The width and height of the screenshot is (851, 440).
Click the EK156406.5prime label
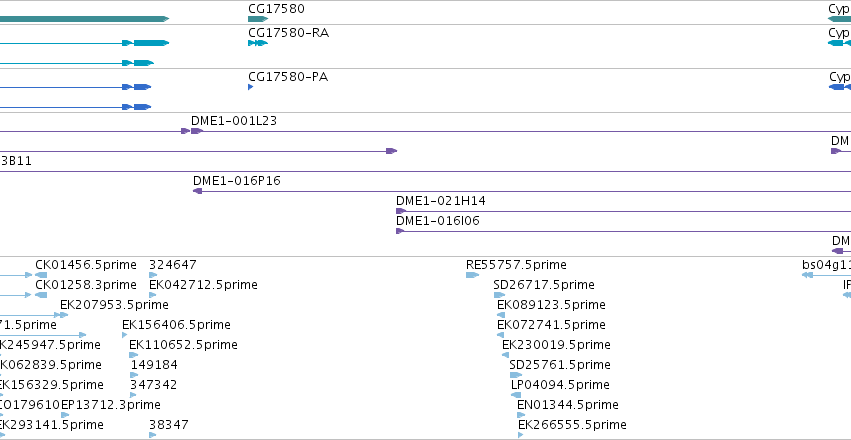(x=176, y=325)
